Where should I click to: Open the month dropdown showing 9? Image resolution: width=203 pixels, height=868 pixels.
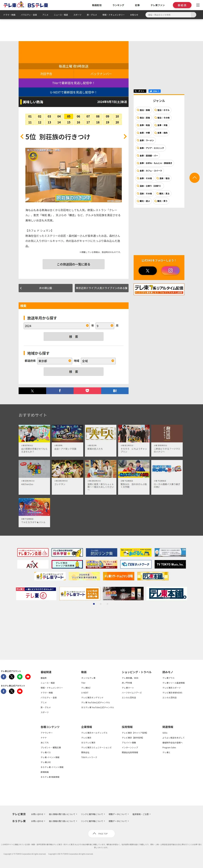click(105, 326)
